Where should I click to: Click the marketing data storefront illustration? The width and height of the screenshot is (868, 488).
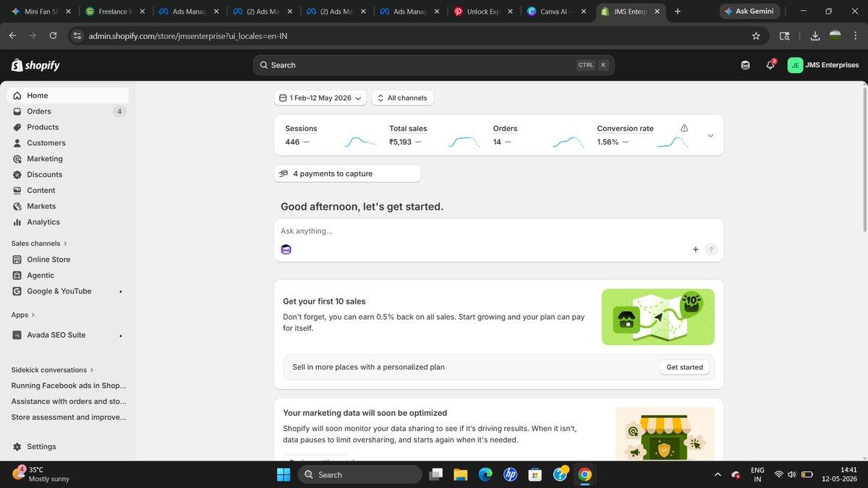[665, 434]
